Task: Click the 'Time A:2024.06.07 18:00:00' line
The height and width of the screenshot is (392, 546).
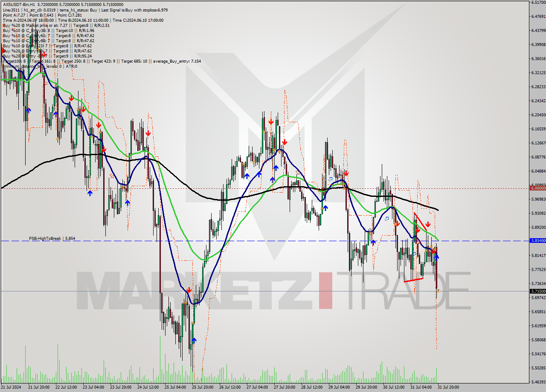Action: (x=28, y=20)
